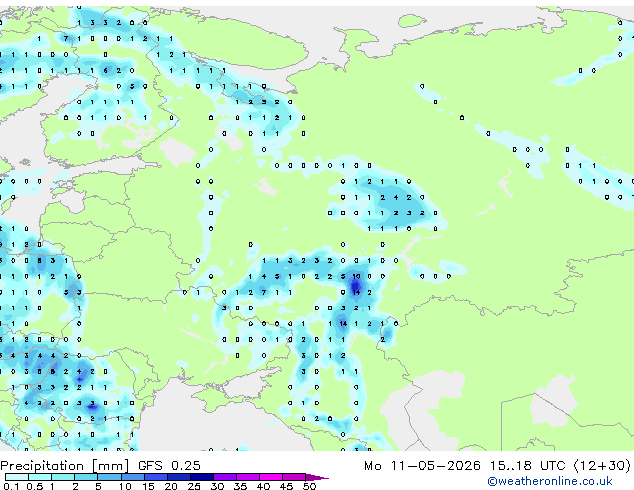Screen dimensions: 634x490
Task: Click the 0.5–1 mm legend swatch
Action: pyautogui.click(x=40, y=477)
